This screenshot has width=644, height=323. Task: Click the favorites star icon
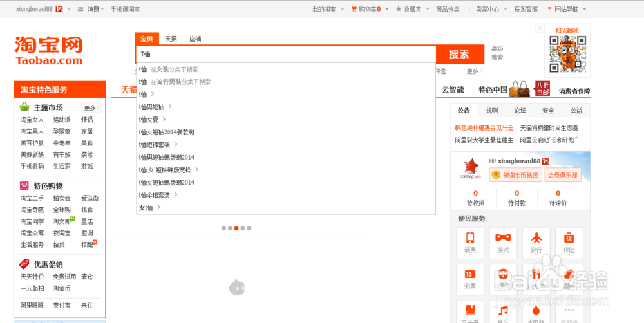(x=399, y=9)
